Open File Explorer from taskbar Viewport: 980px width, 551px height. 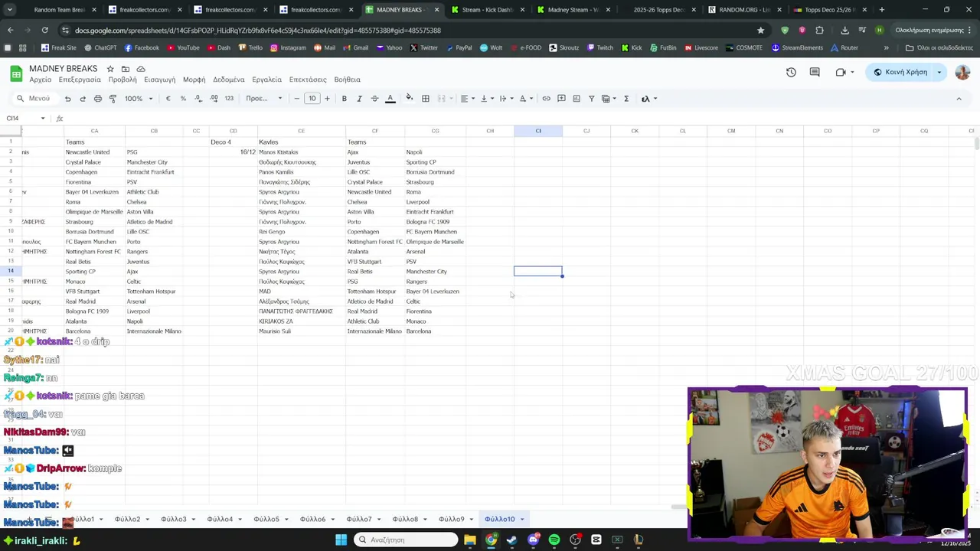pos(470,540)
